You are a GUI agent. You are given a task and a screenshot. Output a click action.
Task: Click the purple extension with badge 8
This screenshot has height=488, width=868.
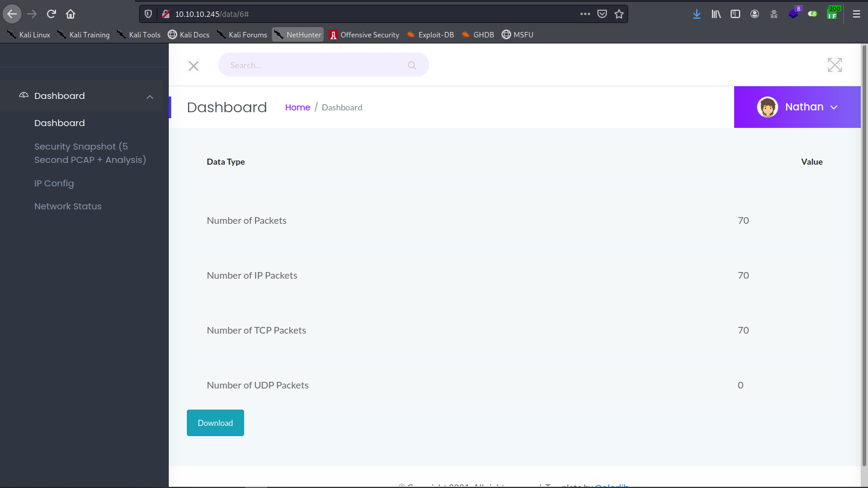(794, 13)
